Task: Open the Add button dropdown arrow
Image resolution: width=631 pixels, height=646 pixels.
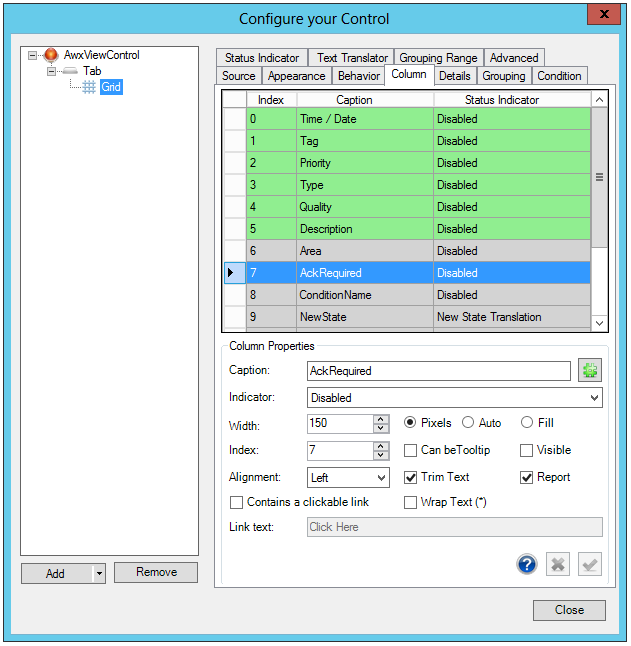Action: point(98,573)
